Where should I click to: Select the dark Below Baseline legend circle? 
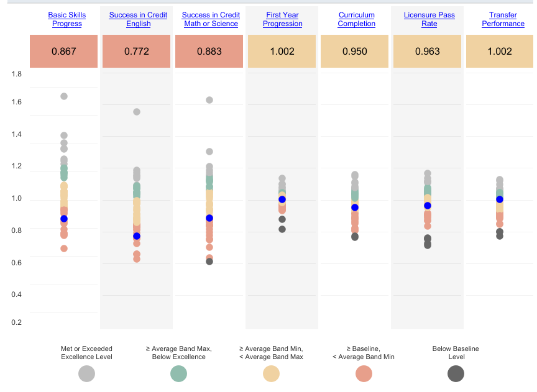tap(456, 373)
